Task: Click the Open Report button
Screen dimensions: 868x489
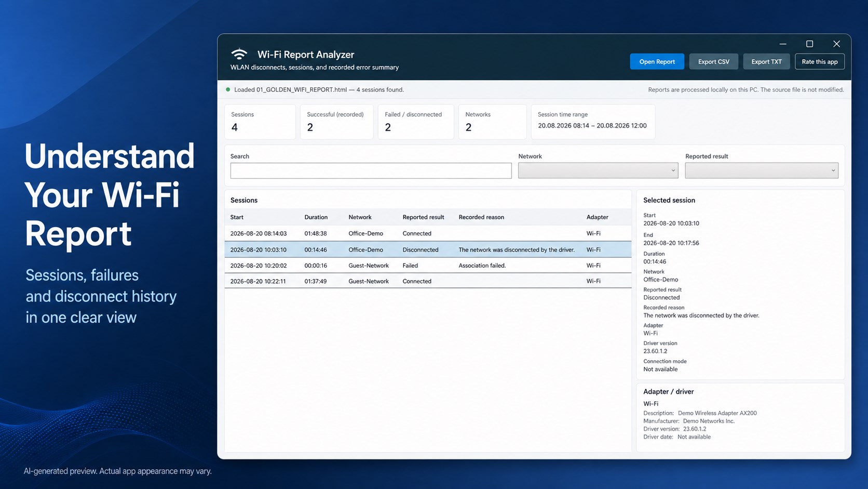Action: click(x=657, y=61)
